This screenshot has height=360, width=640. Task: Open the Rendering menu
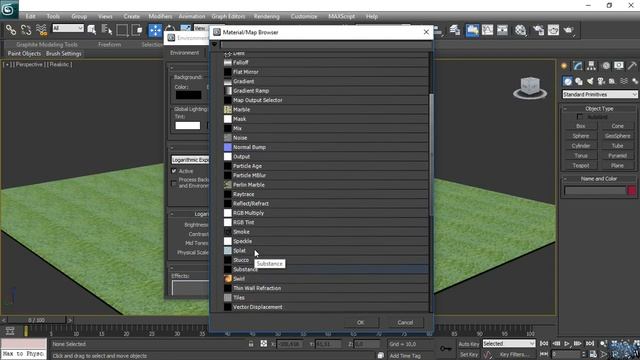(x=267, y=16)
